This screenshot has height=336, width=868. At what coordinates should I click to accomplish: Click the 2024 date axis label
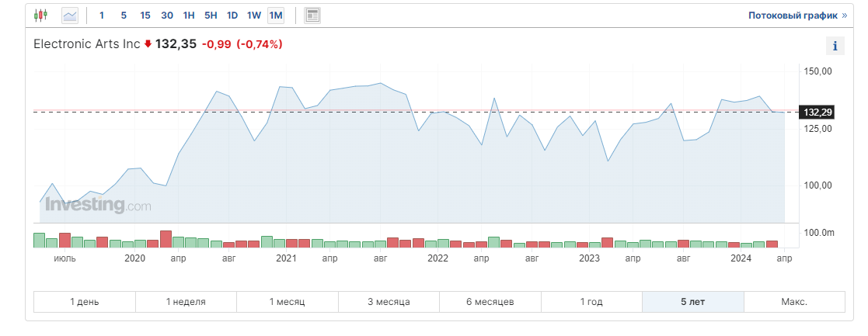(741, 258)
